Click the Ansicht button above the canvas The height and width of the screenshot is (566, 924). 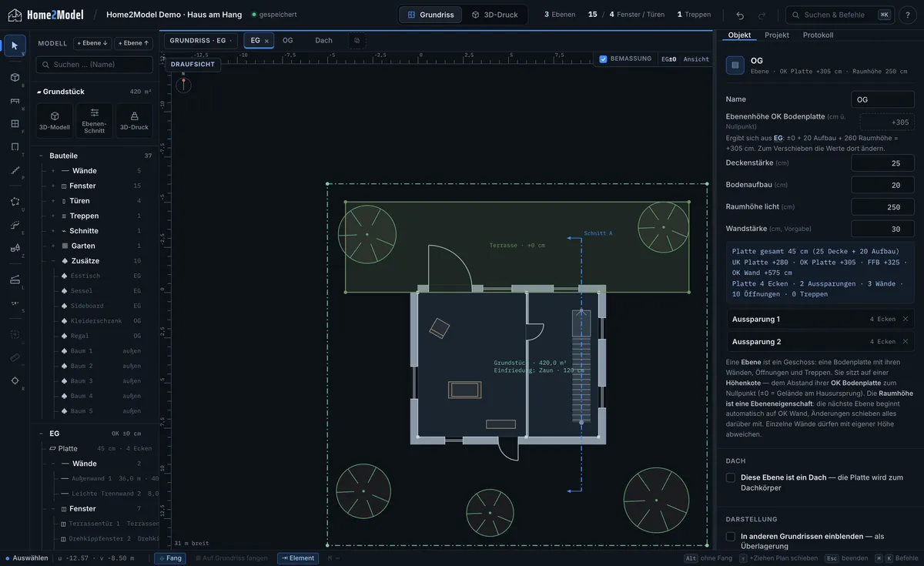[696, 59]
